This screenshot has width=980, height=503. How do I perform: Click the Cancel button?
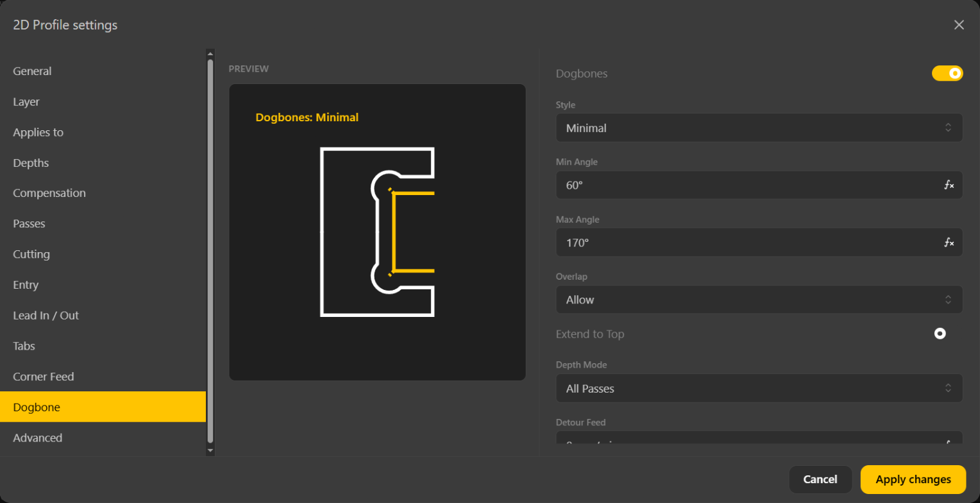pos(820,480)
